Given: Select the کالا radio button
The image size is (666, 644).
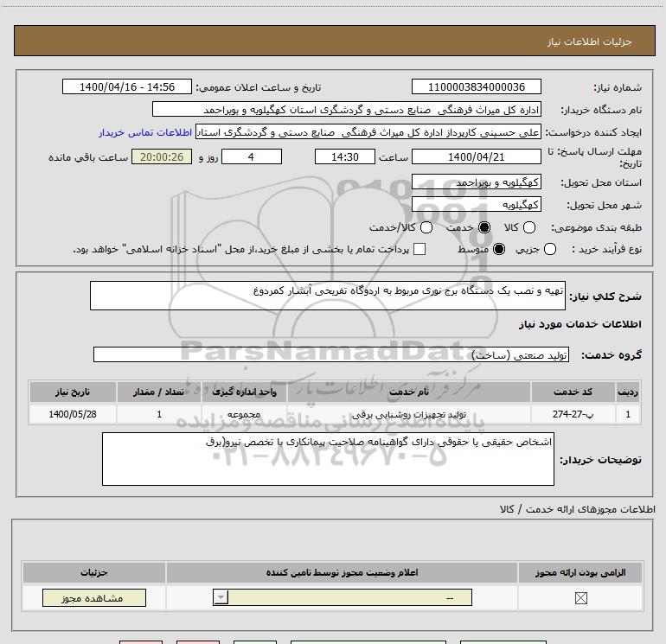Looking at the screenshot, I should pyautogui.click(x=528, y=227).
